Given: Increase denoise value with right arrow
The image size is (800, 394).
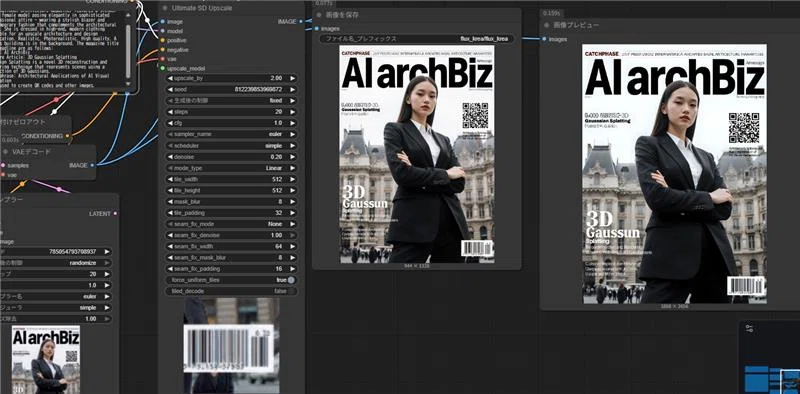Looking at the screenshot, I should pos(292,157).
